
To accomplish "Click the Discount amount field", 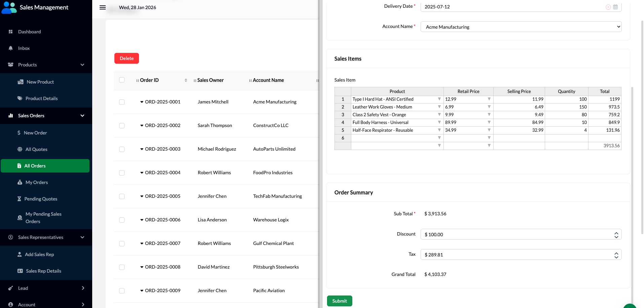I will (x=521, y=234).
